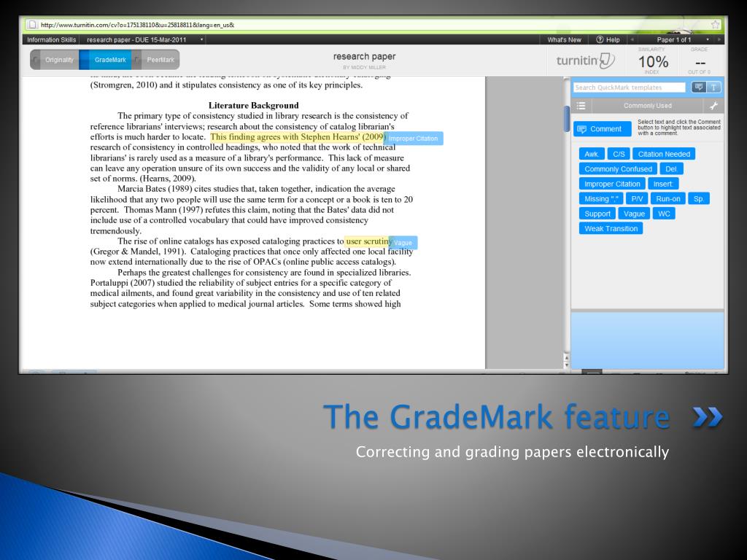Select the Missing "," QuickMark
Viewport: 747px width, 560px height.
[x=601, y=198]
